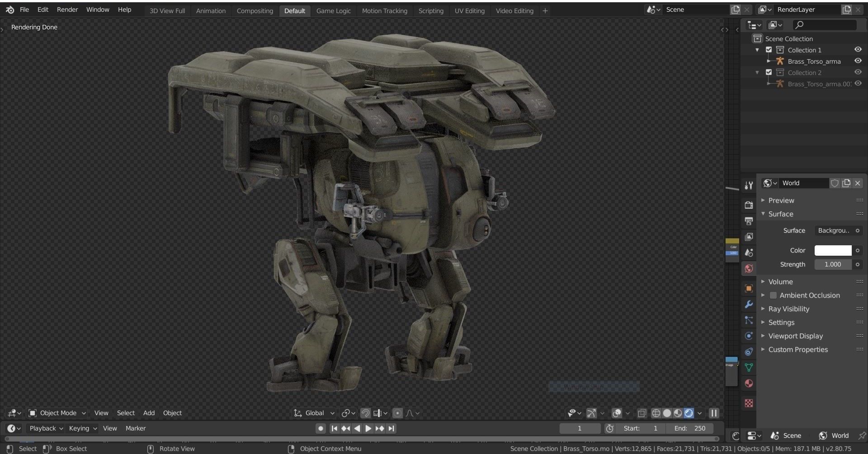Open the Tool properties tab

click(749, 185)
